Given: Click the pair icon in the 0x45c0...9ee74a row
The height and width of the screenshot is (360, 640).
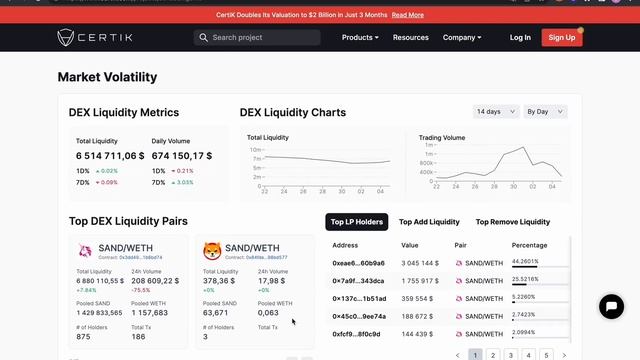Looking at the screenshot, I should 459,316.
